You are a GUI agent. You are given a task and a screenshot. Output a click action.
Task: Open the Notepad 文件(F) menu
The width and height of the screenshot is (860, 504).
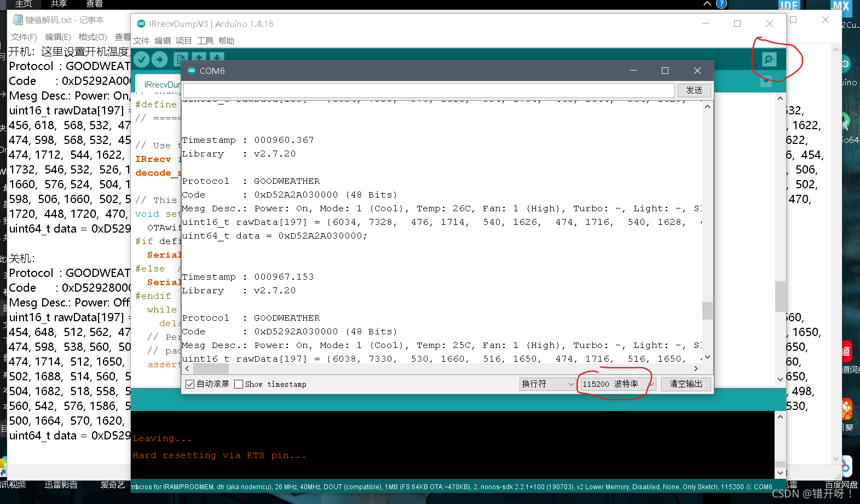tap(24, 37)
